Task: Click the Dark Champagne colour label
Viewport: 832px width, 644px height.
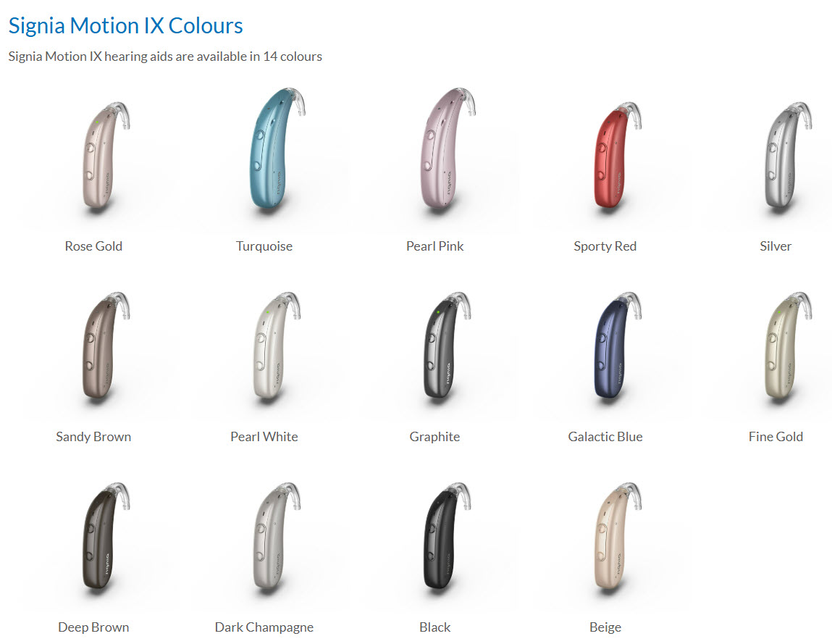Action: 264,627
